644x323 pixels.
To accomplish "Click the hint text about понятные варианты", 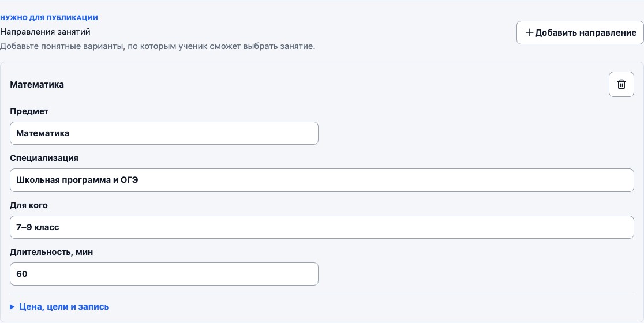I will point(158,46).
